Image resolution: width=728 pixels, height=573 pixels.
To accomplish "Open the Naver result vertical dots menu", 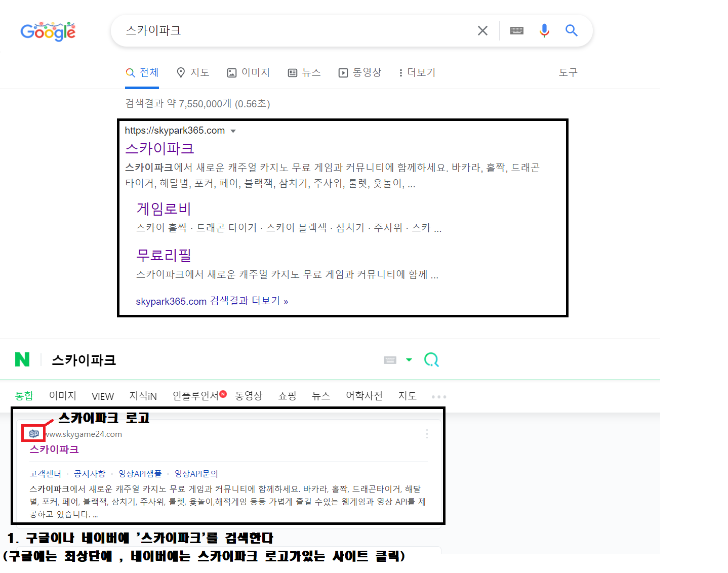I will coord(427,434).
